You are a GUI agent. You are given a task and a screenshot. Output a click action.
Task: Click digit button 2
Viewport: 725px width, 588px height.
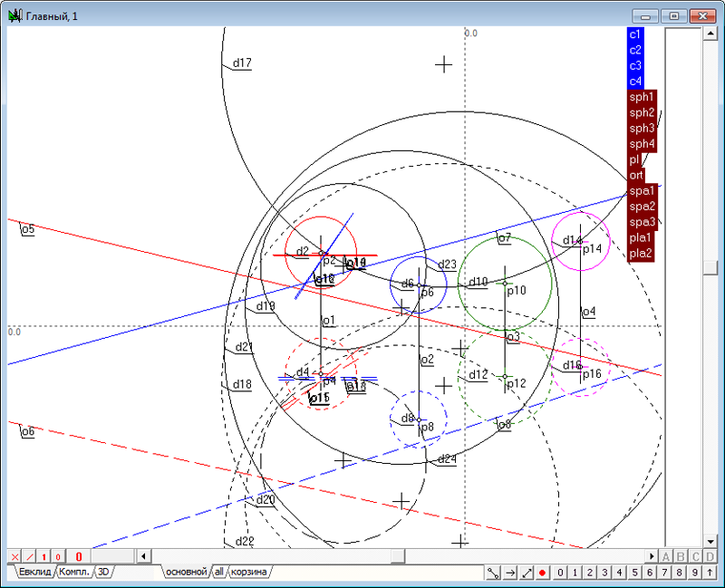590,573
